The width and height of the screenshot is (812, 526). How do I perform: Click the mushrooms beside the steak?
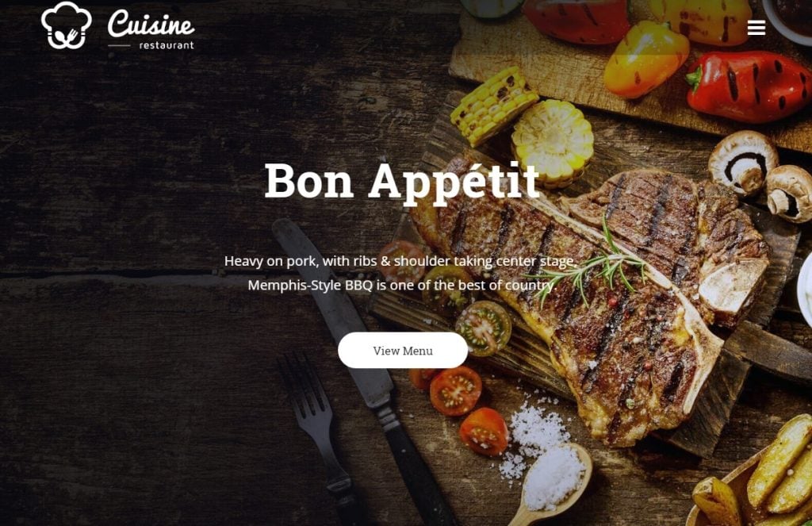761,174
